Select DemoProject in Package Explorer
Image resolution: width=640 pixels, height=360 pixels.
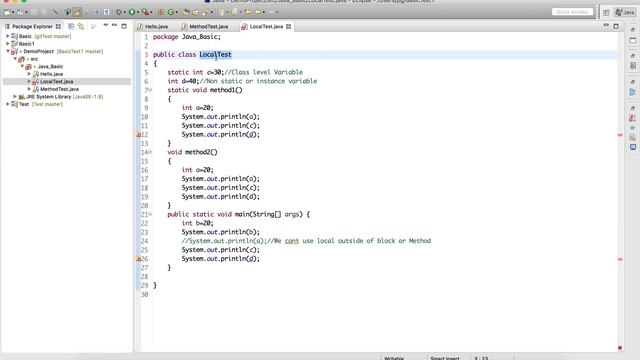[38, 51]
